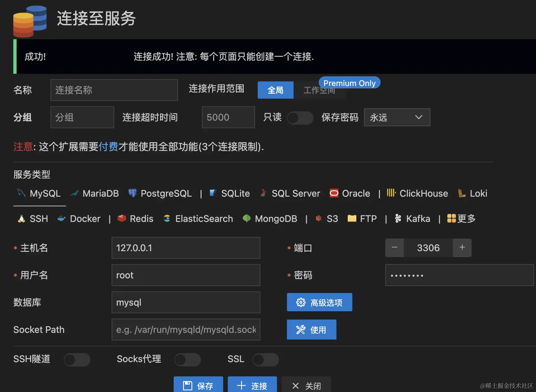Click the 关闭 close button
Screen dimensions: 536x392
pos(306,385)
